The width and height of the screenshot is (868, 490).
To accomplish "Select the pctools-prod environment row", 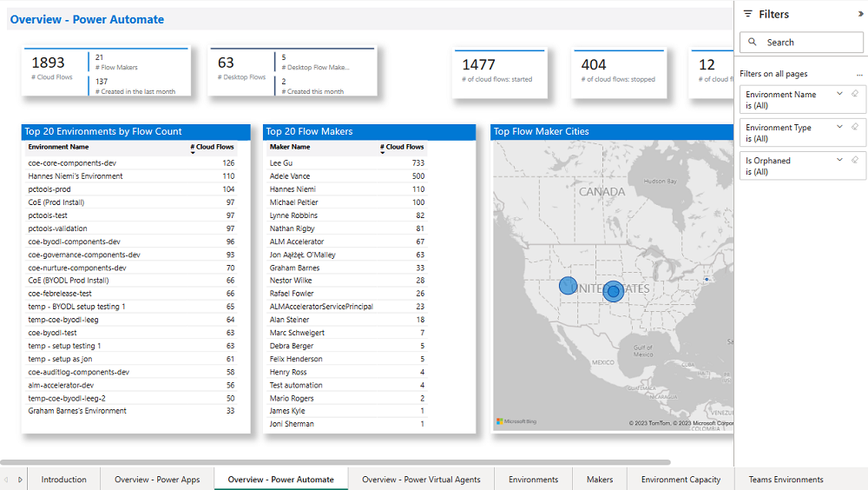I will (x=131, y=189).
